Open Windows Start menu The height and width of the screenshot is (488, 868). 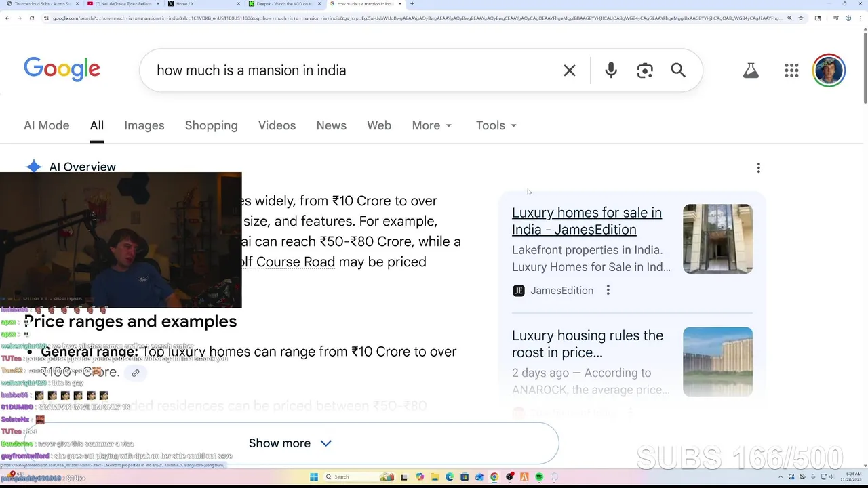coord(314,476)
